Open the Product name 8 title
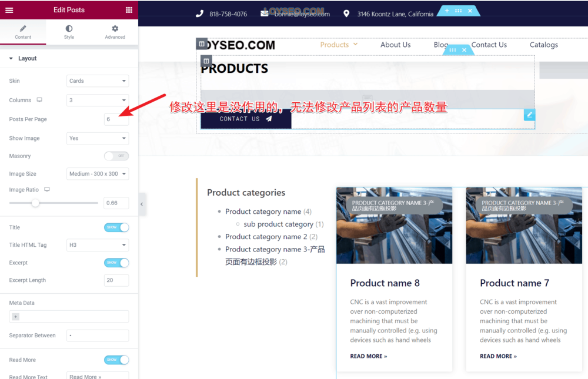The image size is (588, 379). pyautogui.click(x=385, y=283)
